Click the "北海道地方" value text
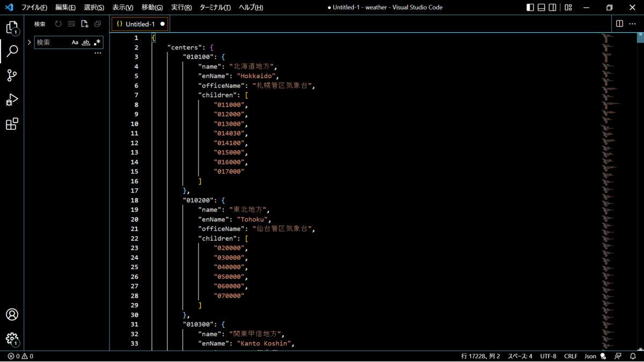 coord(252,67)
